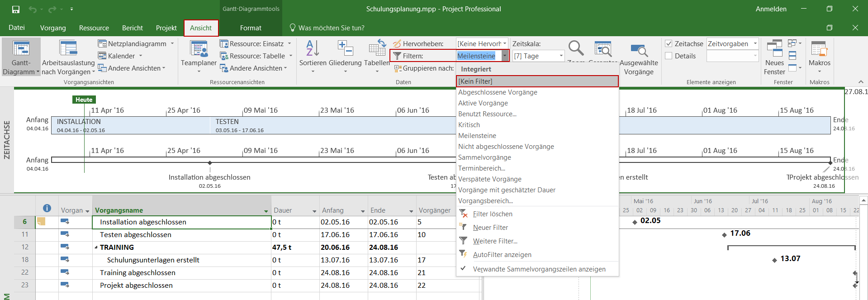Screen dimensions: 868x300
Task: Click Anmelden to sign in
Action: pos(771,9)
